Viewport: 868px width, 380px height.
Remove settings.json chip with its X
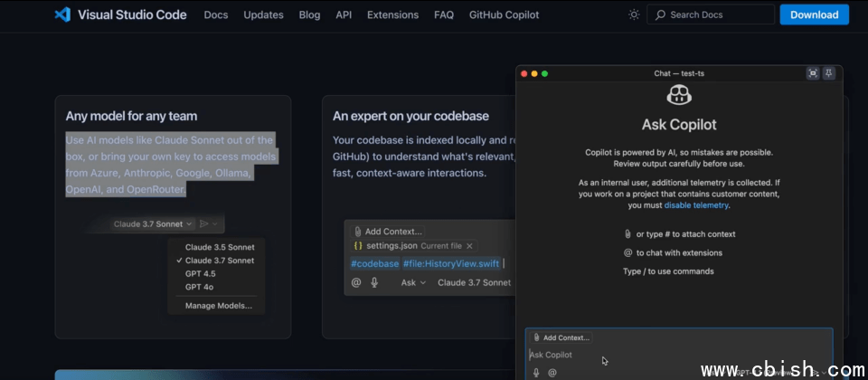coord(469,246)
